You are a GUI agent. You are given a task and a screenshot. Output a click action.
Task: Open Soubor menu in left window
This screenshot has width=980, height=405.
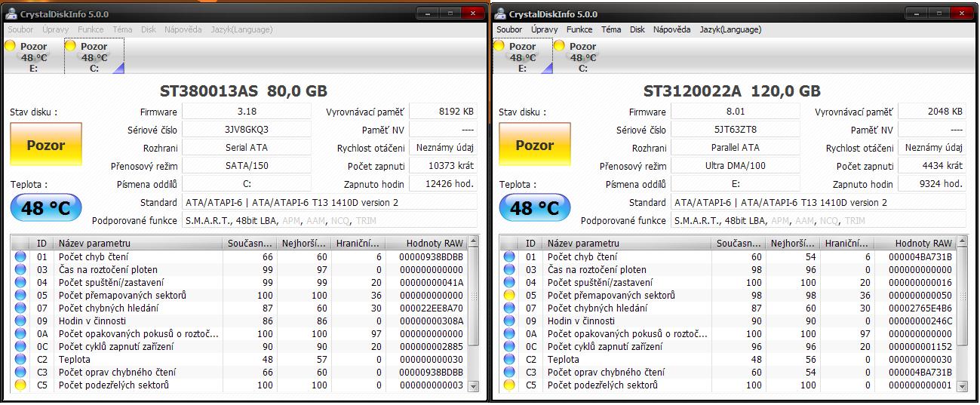pyautogui.click(x=20, y=29)
